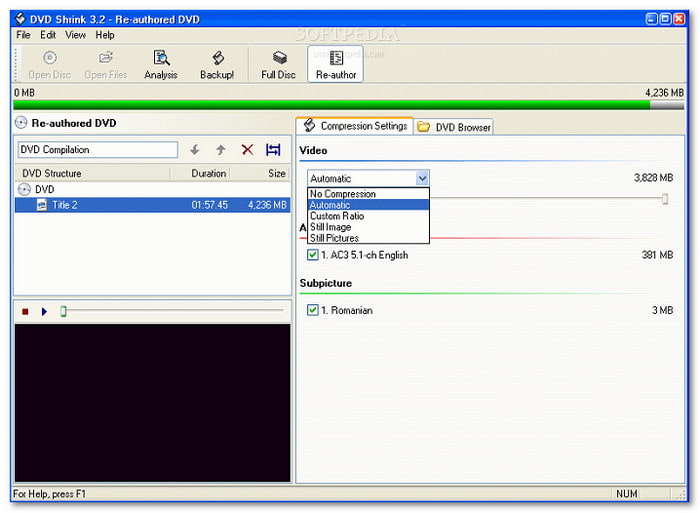Uncheck AC3 5.1-ch English audio
This screenshot has width=700, height=513.
[312, 255]
